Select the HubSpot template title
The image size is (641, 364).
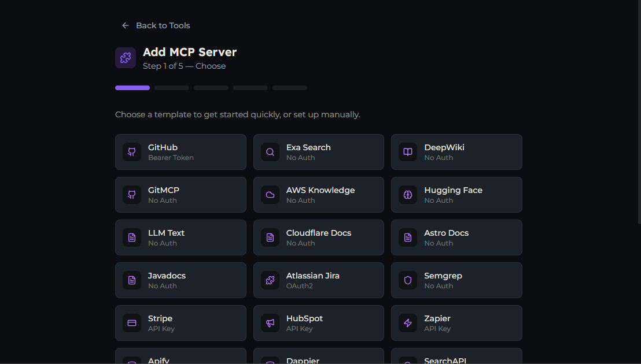[304, 319]
